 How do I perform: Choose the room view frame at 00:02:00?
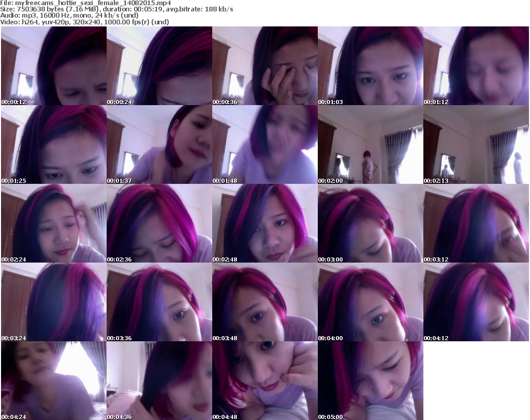coord(371,144)
